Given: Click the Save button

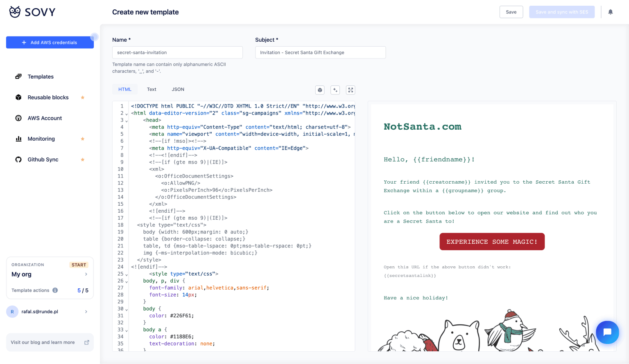Looking at the screenshot, I should [511, 12].
